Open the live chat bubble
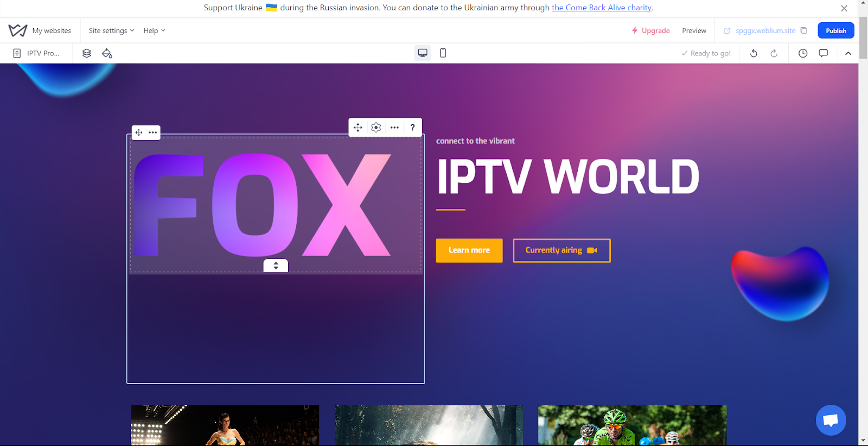The width and height of the screenshot is (868, 446). pyautogui.click(x=831, y=420)
